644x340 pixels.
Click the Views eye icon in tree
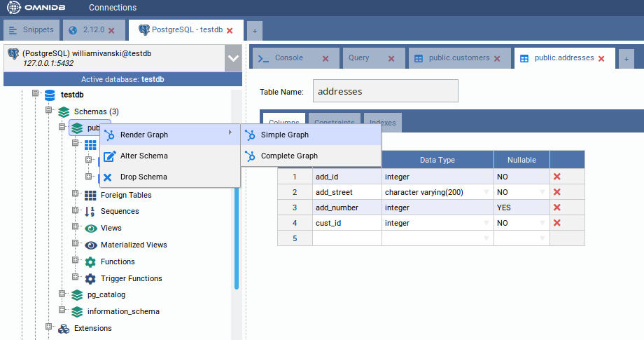(90, 228)
